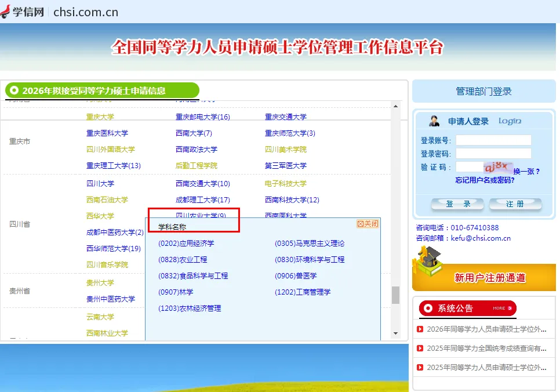Open 四川大学
This screenshot has width=560, height=392.
[x=100, y=183]
